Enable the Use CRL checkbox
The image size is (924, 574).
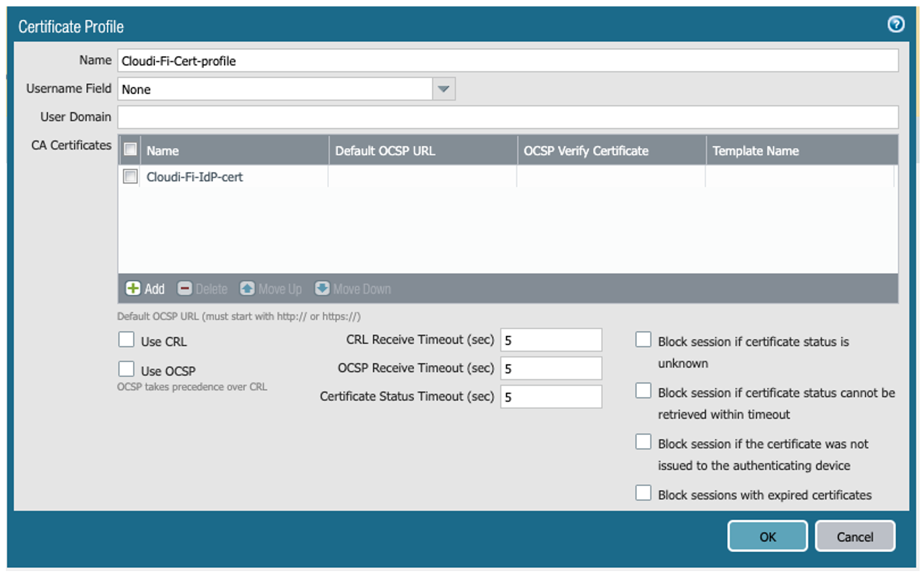(126, 339)
